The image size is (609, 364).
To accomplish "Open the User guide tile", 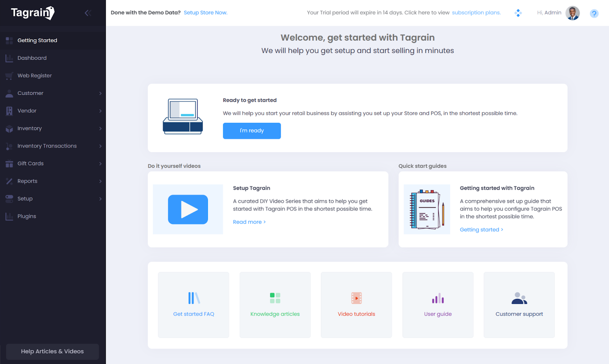I will pyautogui.click(x=438, y=305).
